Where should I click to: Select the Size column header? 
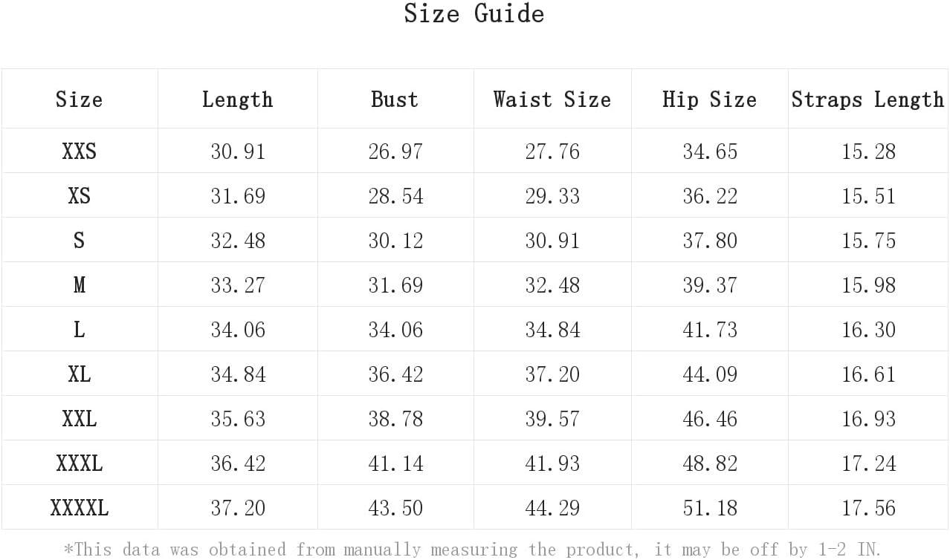click(79, 100)
